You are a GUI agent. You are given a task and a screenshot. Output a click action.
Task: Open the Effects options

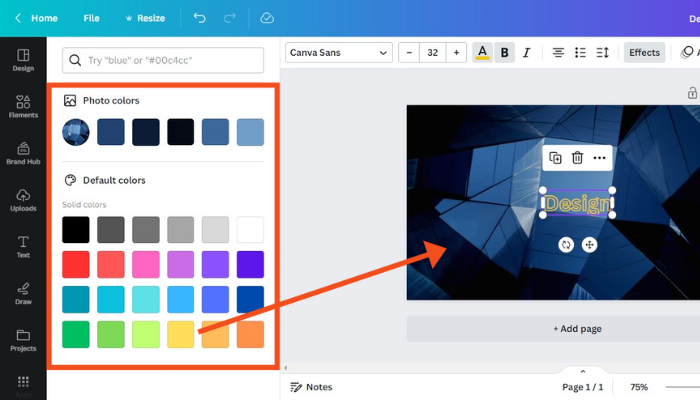pyautogui.click(x=644, y=53)
